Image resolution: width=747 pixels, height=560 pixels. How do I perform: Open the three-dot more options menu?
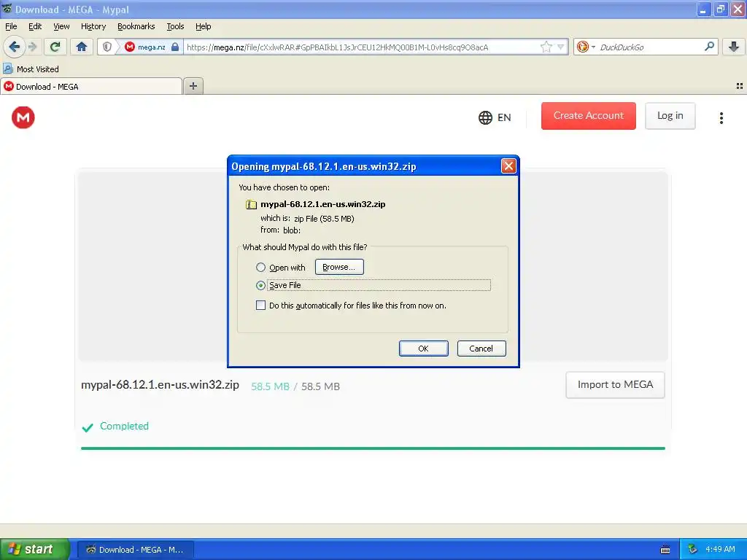(x=721, y=117)
